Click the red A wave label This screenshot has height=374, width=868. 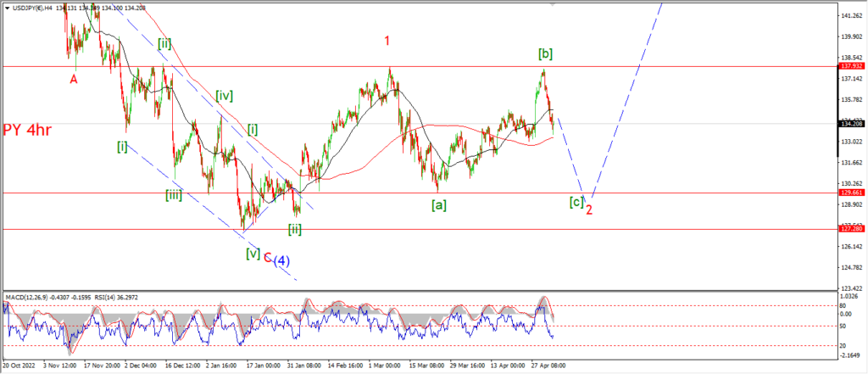[x=74, y=79]
